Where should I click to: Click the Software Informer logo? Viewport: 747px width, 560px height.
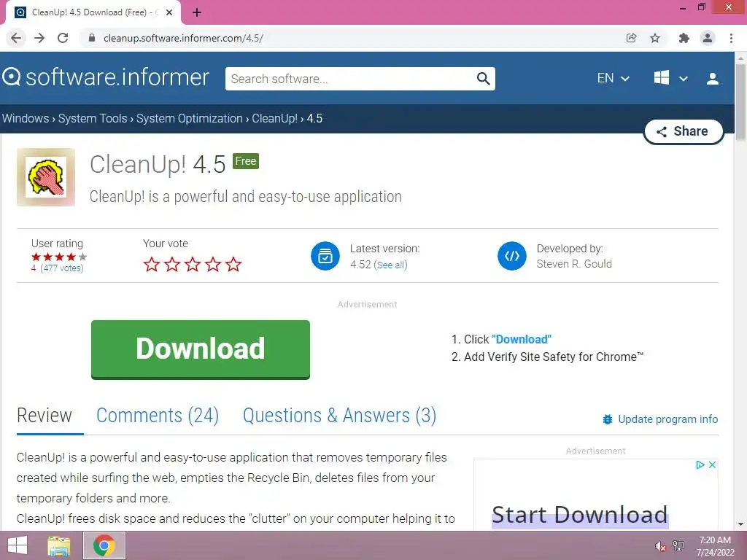tap(106, 77)
